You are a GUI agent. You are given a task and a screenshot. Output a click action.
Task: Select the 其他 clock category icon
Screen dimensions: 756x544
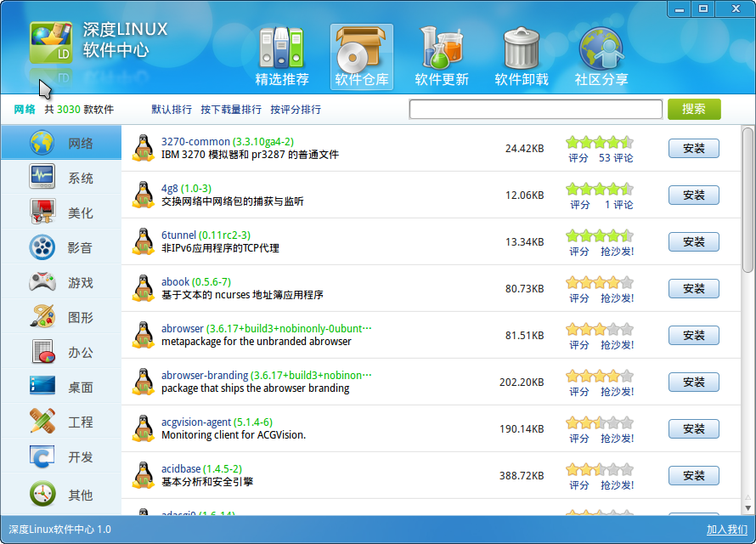(x=42, y=494)
